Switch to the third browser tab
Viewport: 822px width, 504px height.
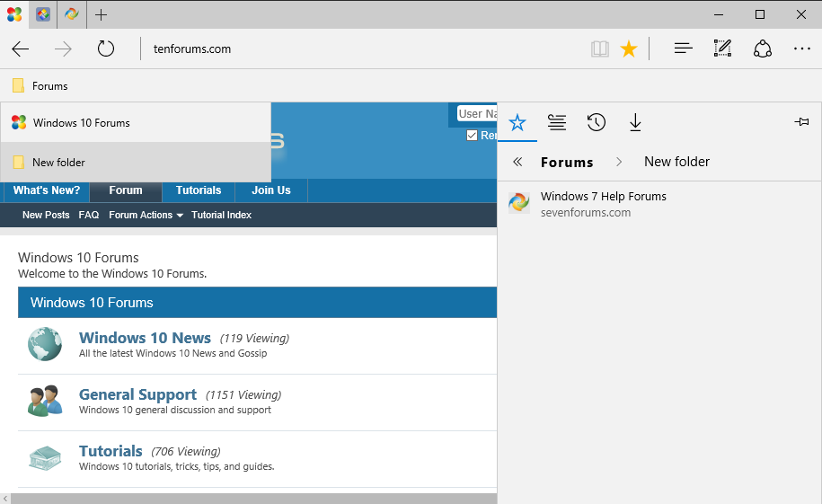72,14
